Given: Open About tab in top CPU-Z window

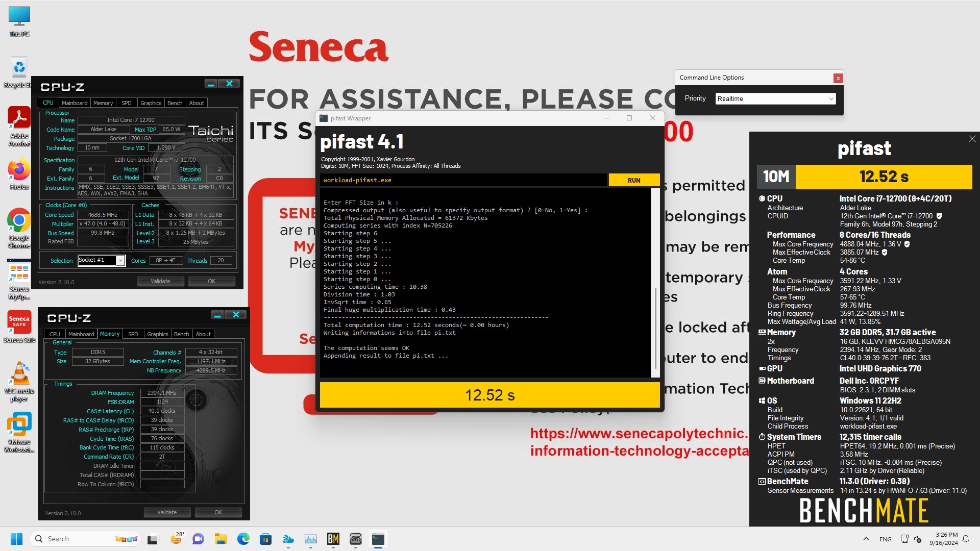Looking at the screenshot, I should point(197,103).
